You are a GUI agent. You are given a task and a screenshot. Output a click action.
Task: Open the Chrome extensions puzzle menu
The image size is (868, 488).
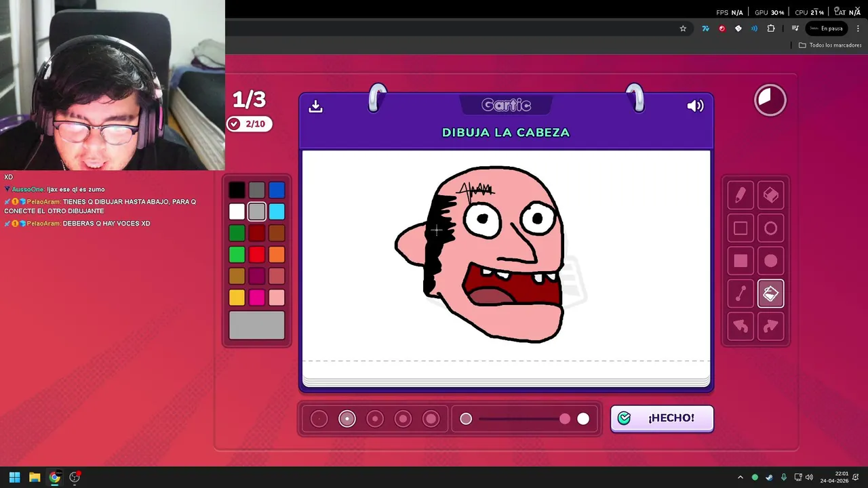click(x=771, y=28)
